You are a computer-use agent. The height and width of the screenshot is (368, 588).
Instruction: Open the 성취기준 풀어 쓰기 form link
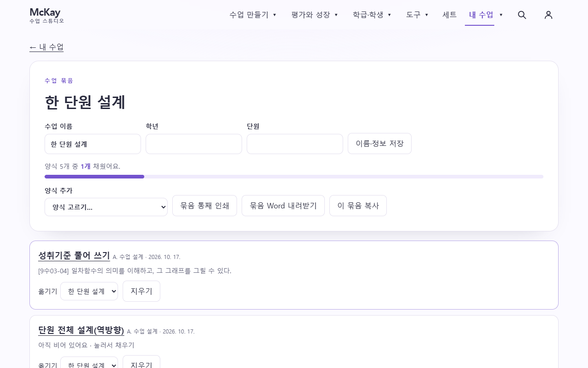74,256
